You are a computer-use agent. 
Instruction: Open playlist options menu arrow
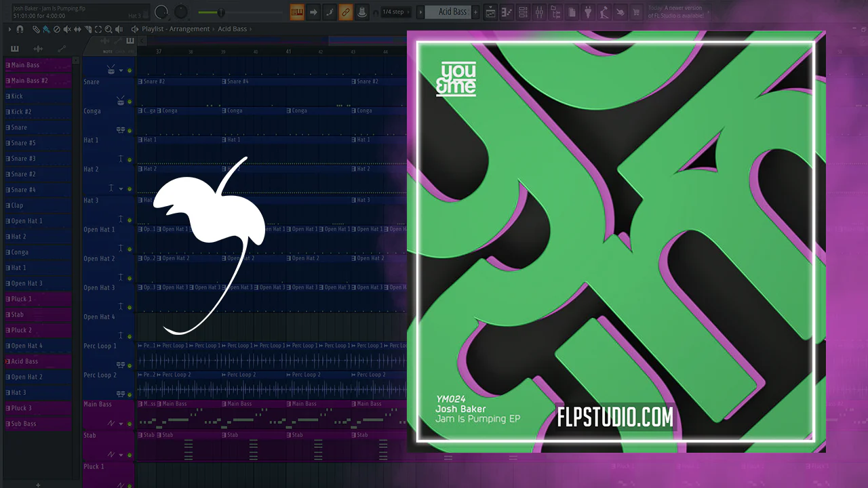[x=9, y=29]
